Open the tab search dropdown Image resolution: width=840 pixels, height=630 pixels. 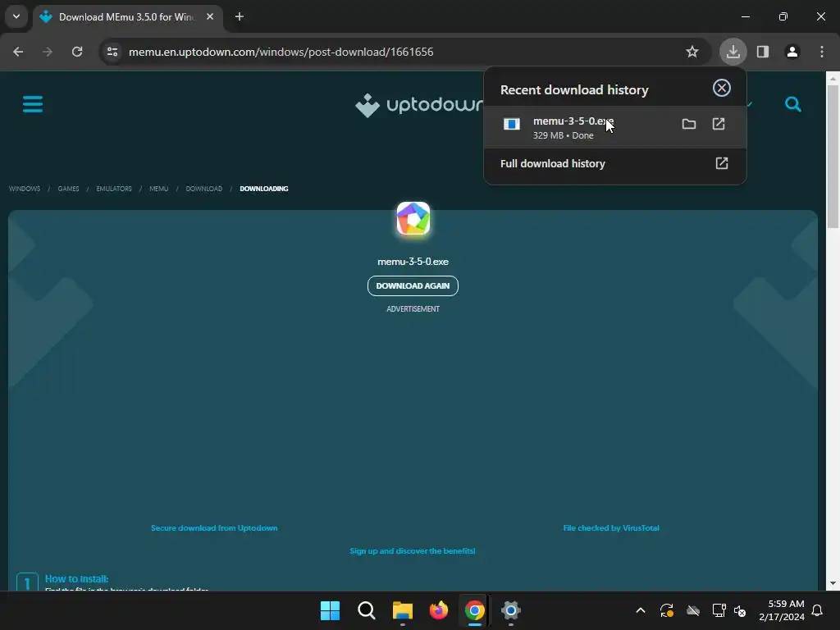(16, 16)
